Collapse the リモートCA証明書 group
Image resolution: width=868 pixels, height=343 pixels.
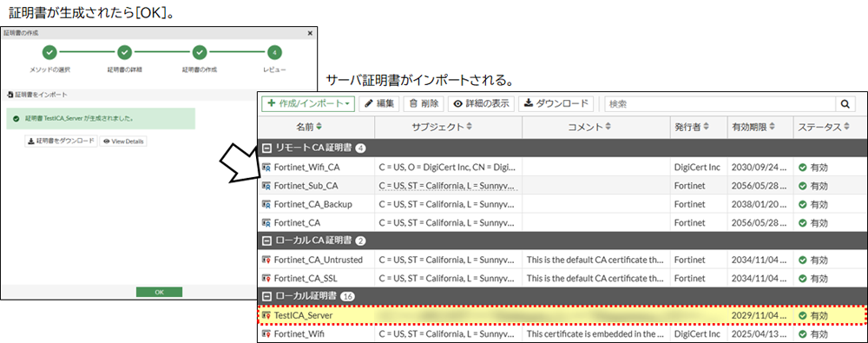click(266, 148)
